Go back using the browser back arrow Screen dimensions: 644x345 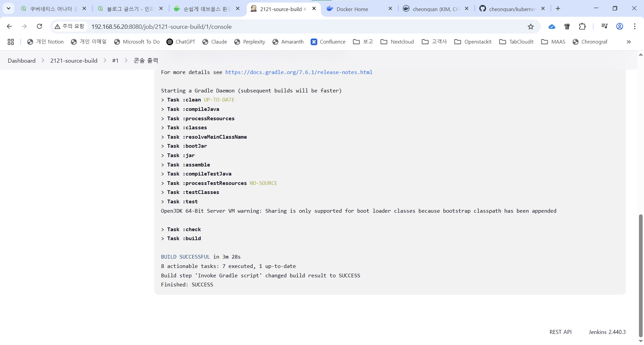[x=9, y=26]
